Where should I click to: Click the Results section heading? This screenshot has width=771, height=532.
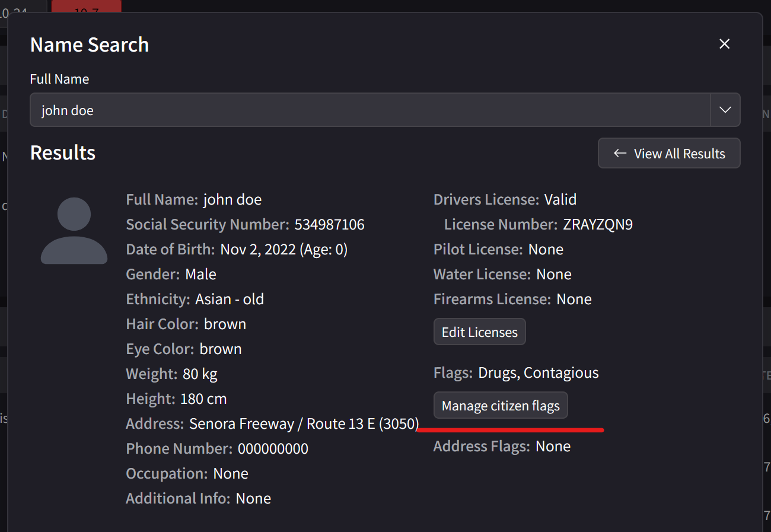click(x=63, y=153)
